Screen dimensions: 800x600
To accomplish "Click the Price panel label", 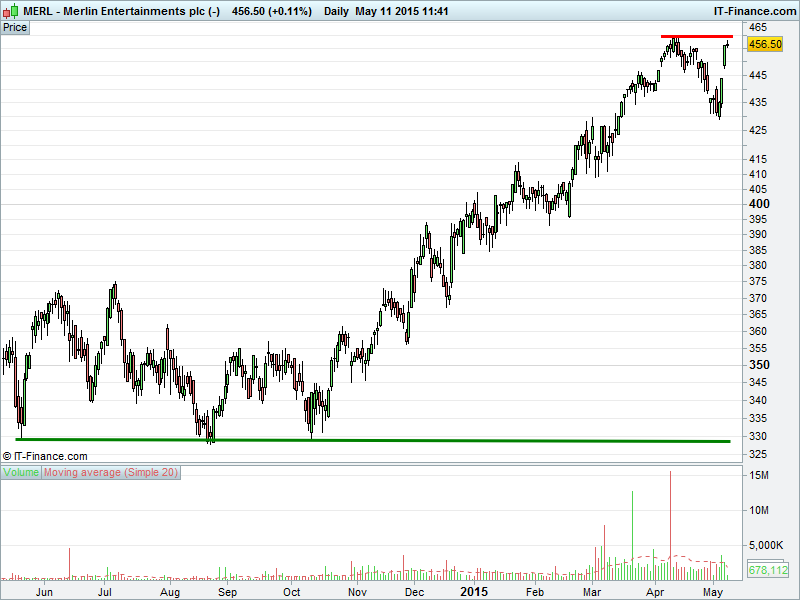I will coord(16,27).
